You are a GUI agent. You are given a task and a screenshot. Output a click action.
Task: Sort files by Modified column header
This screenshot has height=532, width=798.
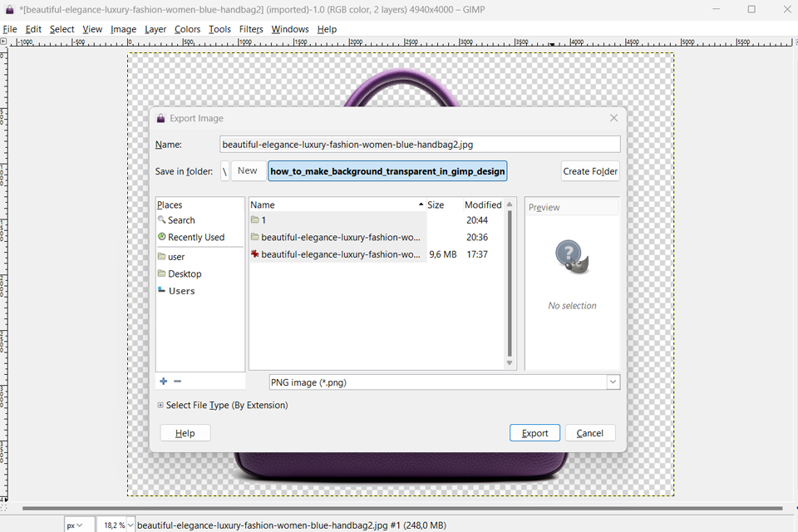click(483, 204)
